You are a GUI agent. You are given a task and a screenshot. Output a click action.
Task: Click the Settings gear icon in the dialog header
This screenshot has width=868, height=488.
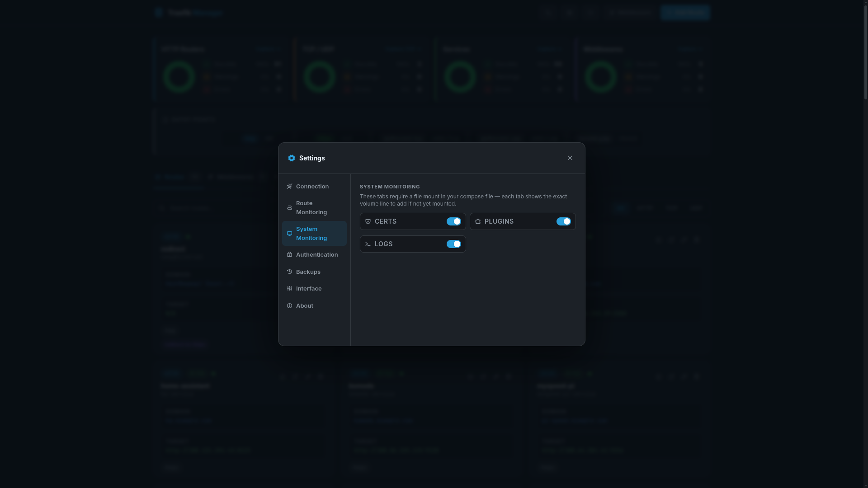pyautogui.click(x=292, y=158)
